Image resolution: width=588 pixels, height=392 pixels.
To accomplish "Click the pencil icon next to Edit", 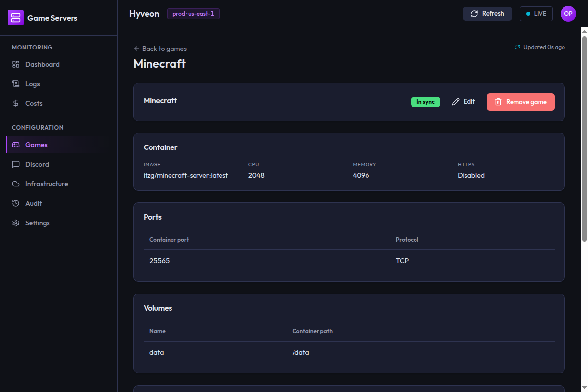I will pos(456,102).
